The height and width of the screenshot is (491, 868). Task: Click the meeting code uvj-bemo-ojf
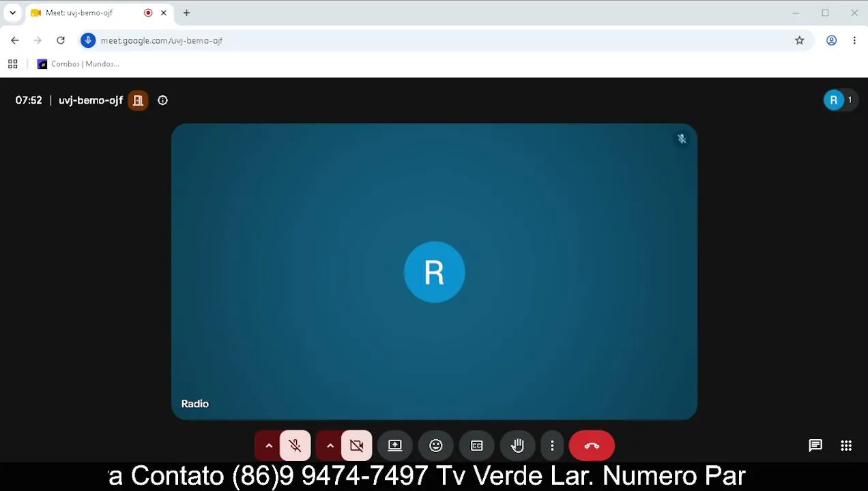91,100
